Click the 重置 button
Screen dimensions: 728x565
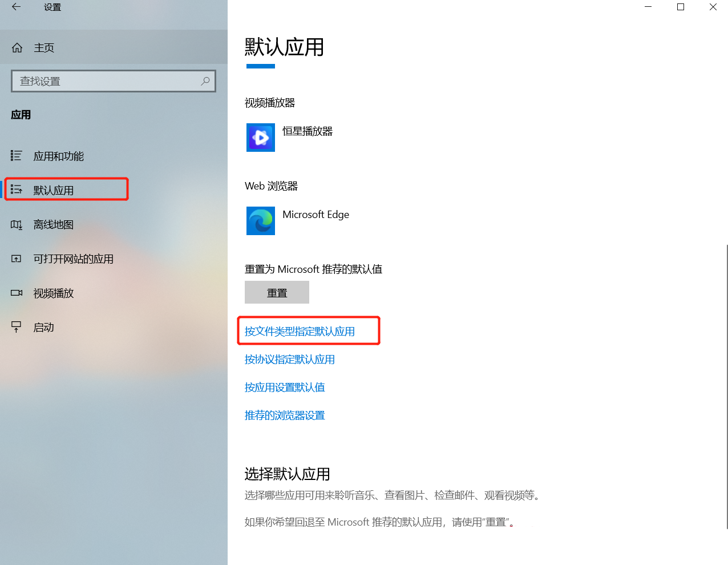[277, 292]
